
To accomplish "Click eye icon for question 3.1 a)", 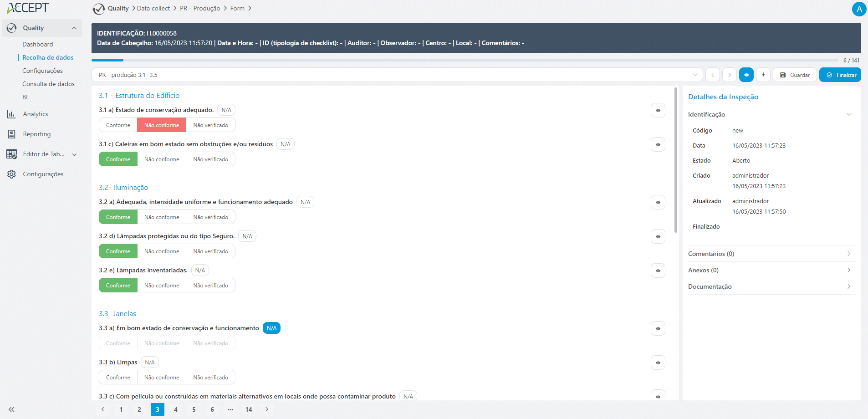I will 658,111.
